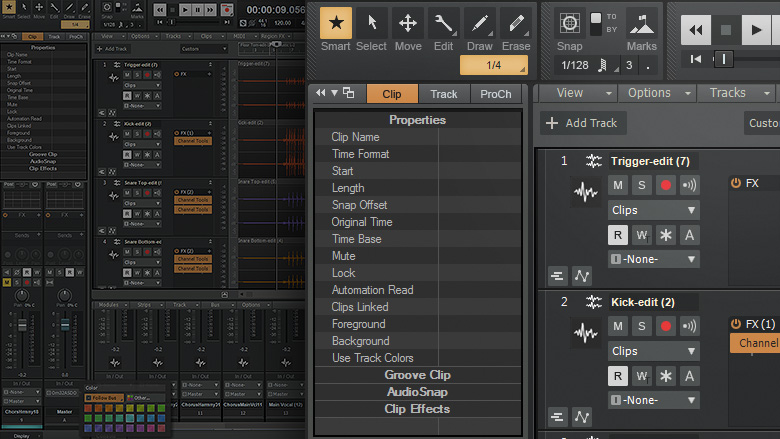Open the 1/4 draw resolution dropdown
This screenshot has height=439, width=780.
click(x=494, y=65)
